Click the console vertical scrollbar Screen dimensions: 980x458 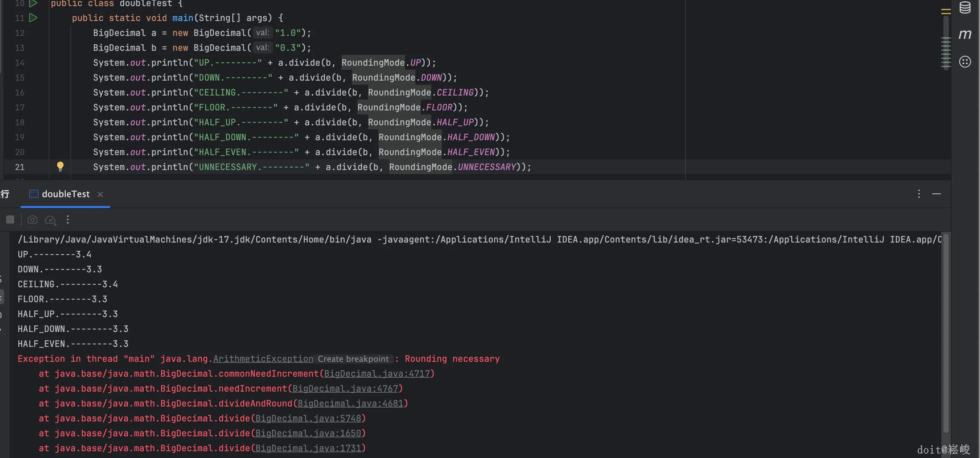click(x=946, y=333)
